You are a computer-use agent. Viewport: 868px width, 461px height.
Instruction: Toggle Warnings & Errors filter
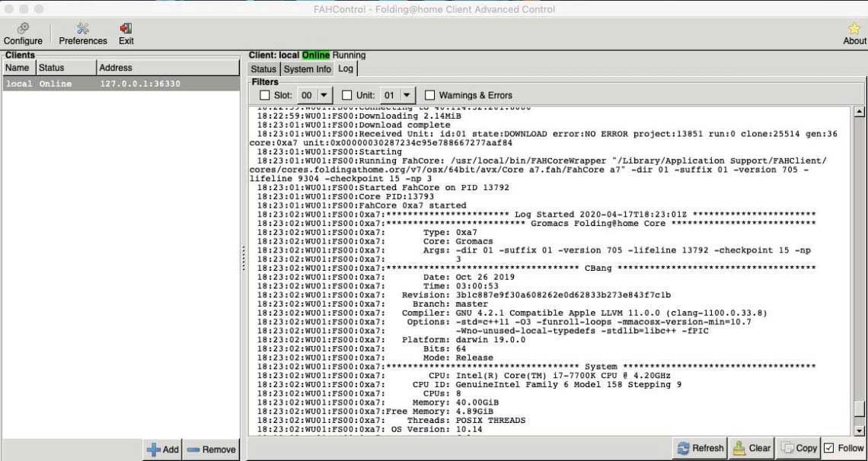click(x=430, y=96)
